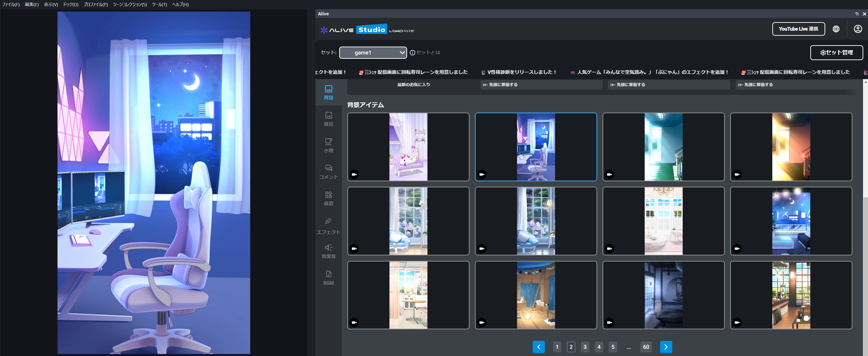Screen dimensions: 868x356
Task: Expand the game1 set dropdown
Action: [373, 52]
